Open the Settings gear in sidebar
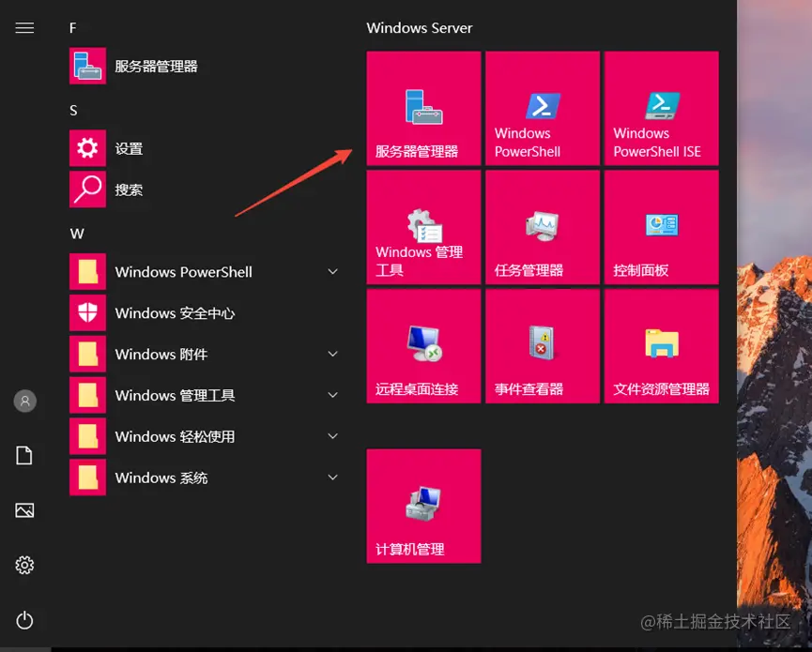812x652 pixels. [x=24, y=565]
